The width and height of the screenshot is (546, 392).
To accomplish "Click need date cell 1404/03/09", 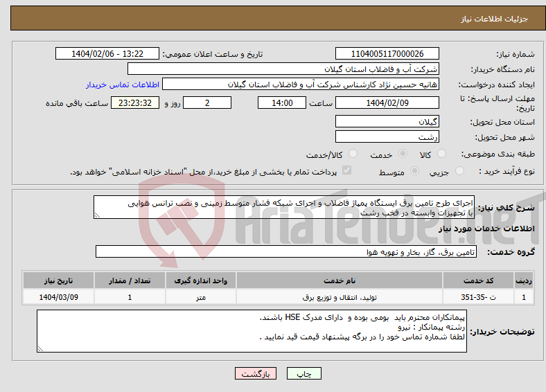I will [58, 297].
